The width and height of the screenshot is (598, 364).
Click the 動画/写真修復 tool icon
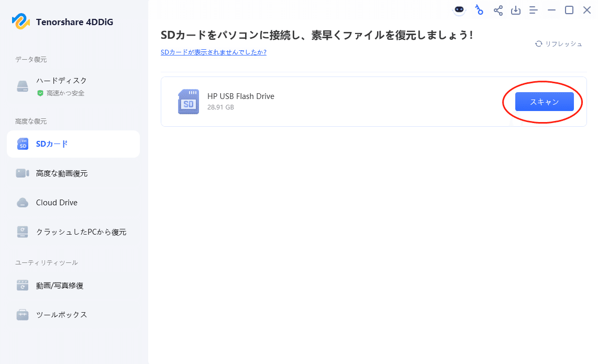click(22, 285)
